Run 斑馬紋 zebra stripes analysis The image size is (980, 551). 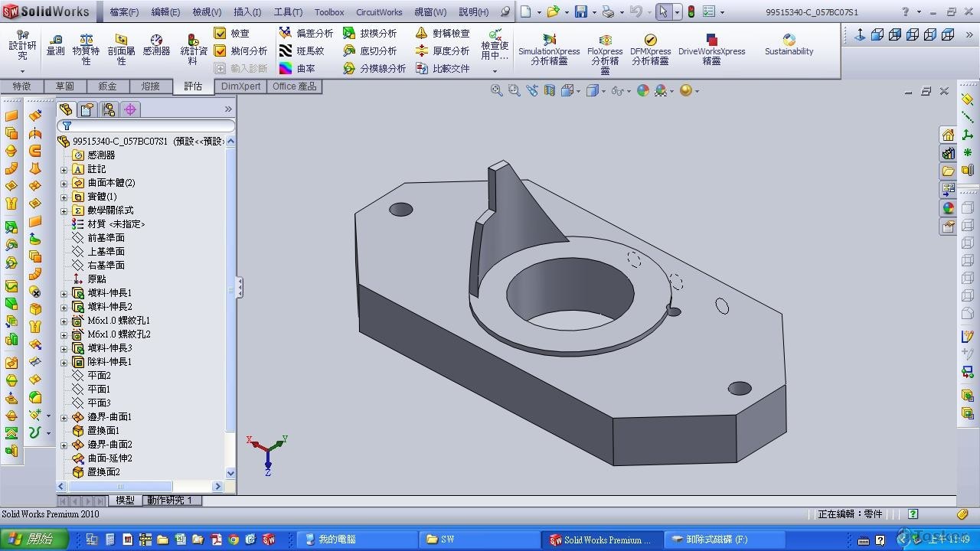coord(286,51)
